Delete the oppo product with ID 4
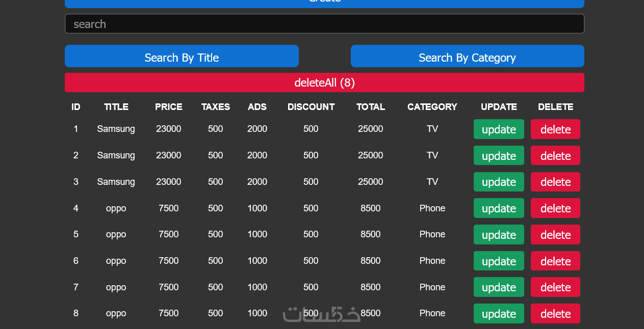 (555, 208)
